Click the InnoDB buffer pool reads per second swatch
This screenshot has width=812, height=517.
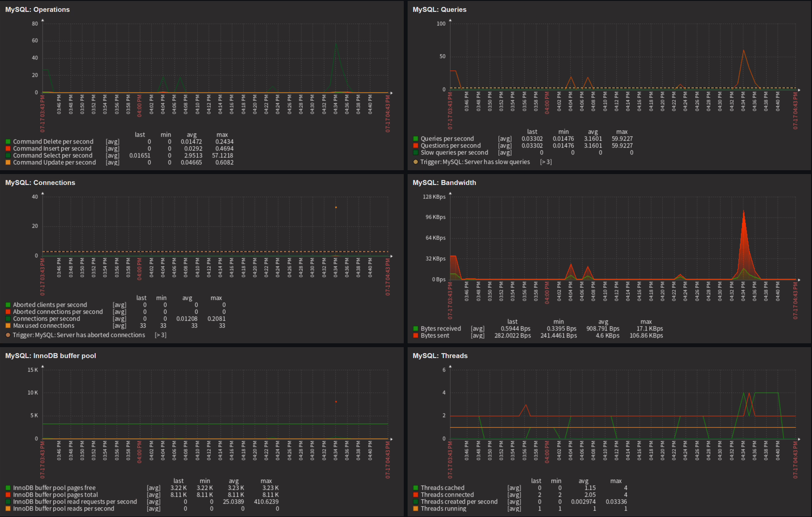(x=8, y=508)
